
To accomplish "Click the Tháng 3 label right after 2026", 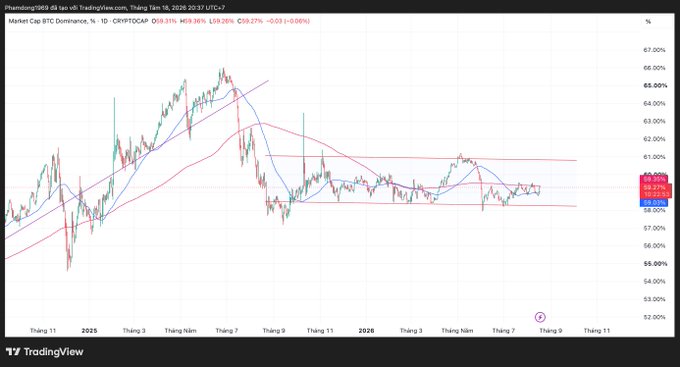I will (x=411, y=331).
